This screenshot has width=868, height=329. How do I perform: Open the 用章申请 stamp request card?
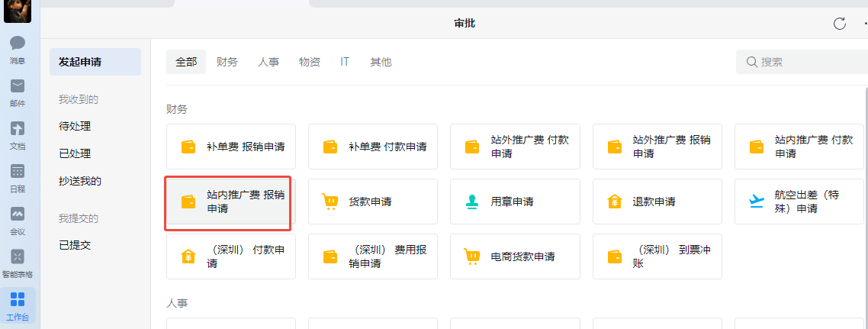click(515, 202)
